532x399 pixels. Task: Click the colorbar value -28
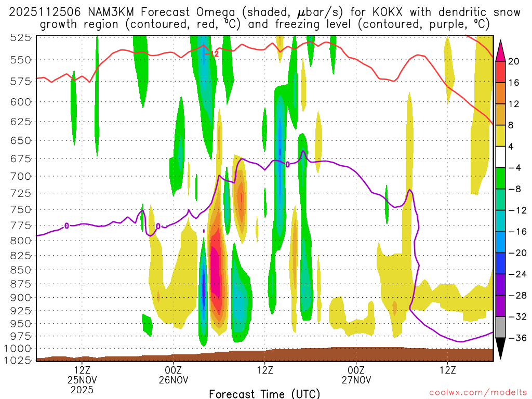(x=517, y=296)
